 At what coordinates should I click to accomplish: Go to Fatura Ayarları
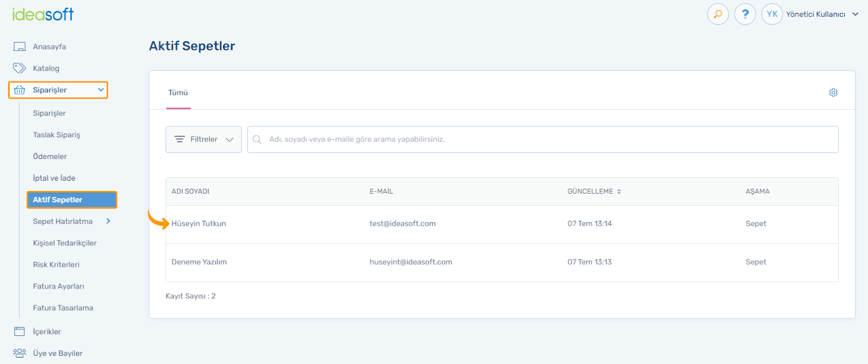tap(59, 286)
